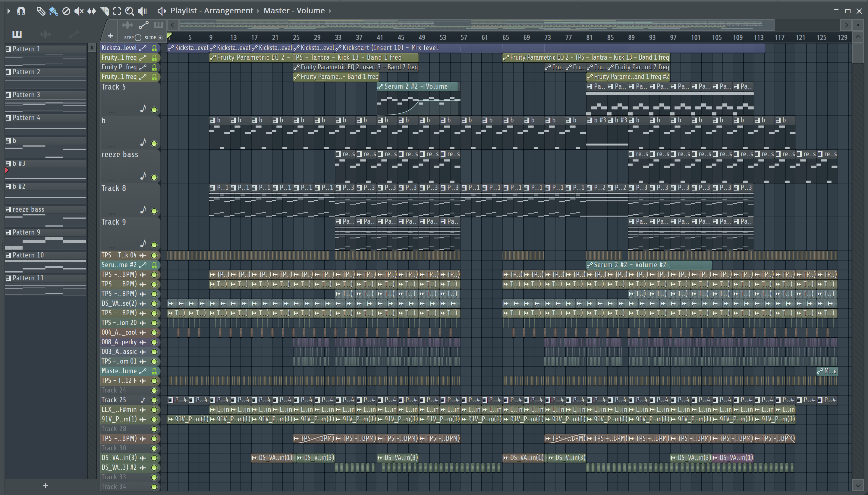Select Pattern 1 in the picker
The image size is (868, 495).
(45, 49)
